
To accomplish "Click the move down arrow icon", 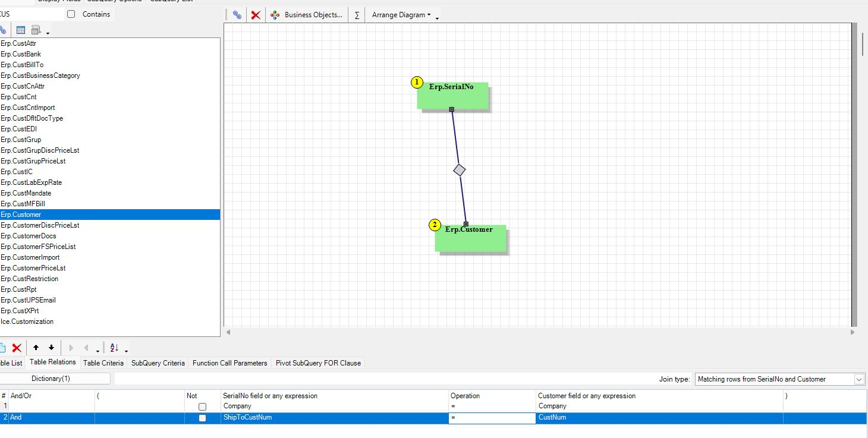I will (51, 348).
